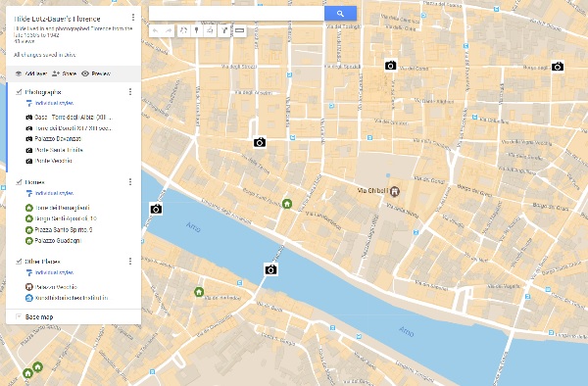
Task: Select the Kunsthistorisches Institut list item
Action: (67, 298)
